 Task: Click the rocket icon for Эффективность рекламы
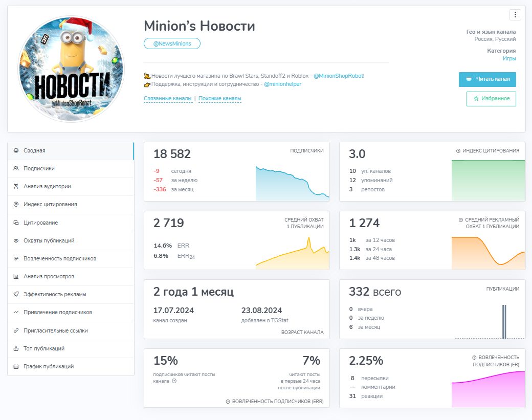click(x=16, y=294)
